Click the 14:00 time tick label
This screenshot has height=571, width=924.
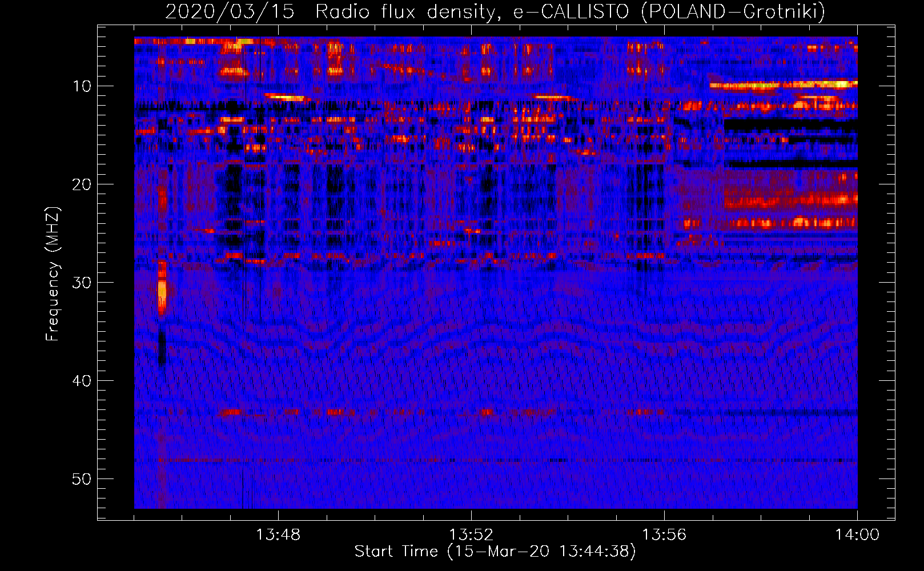pos(857,535)
